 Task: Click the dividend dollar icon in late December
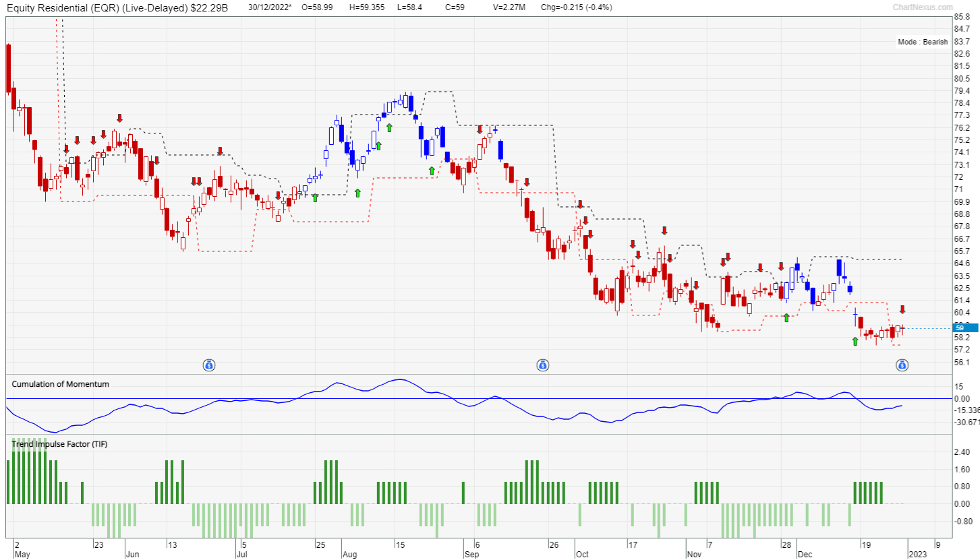(x=902, y=365)
